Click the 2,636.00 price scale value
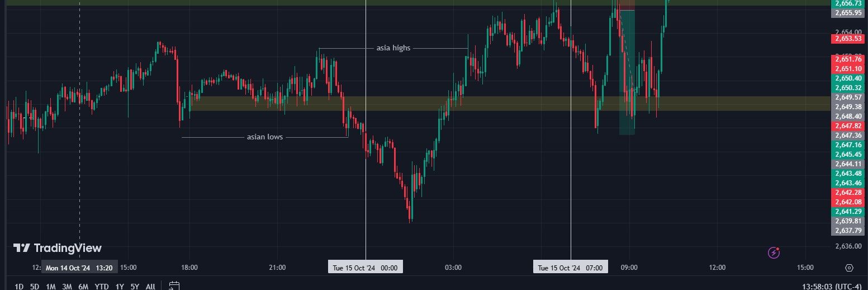The height and width of the screenshot is (290, 868). click(x=848, y=246)
